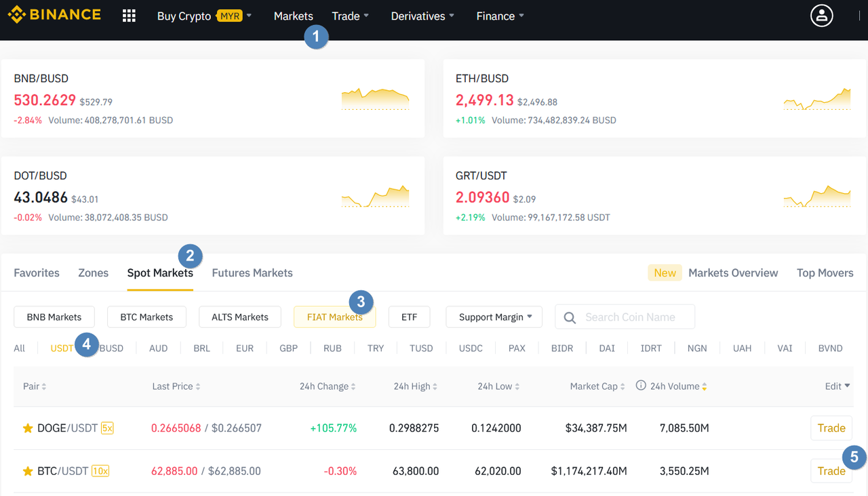Switch to the Favorites tab
Image resolution: width=868 pixels, height=496 pixels.
click(x=37, y=272)
